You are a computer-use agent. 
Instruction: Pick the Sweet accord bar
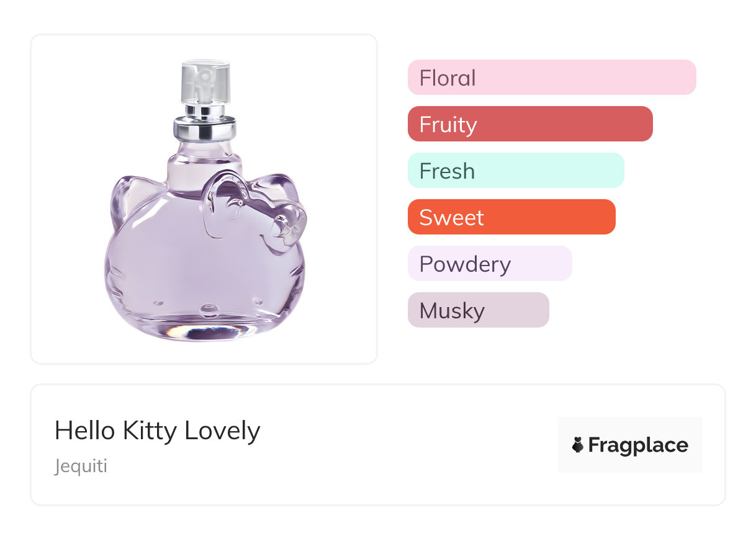(x=511, y=217)
